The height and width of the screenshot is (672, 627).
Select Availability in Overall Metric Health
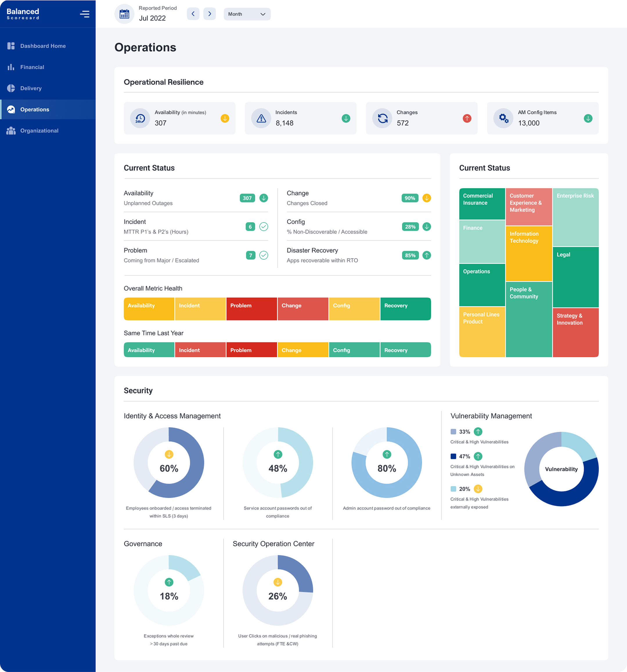click(x=149, y=309)
